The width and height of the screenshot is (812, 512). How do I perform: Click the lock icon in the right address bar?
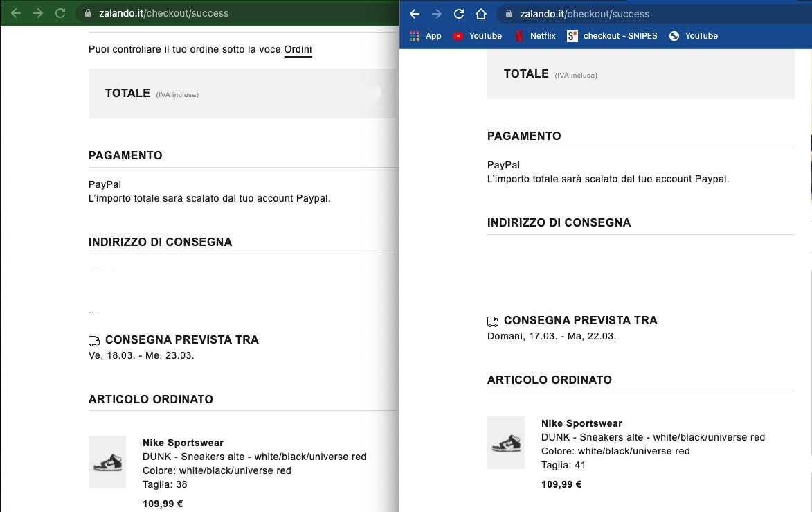coord(509,14)
